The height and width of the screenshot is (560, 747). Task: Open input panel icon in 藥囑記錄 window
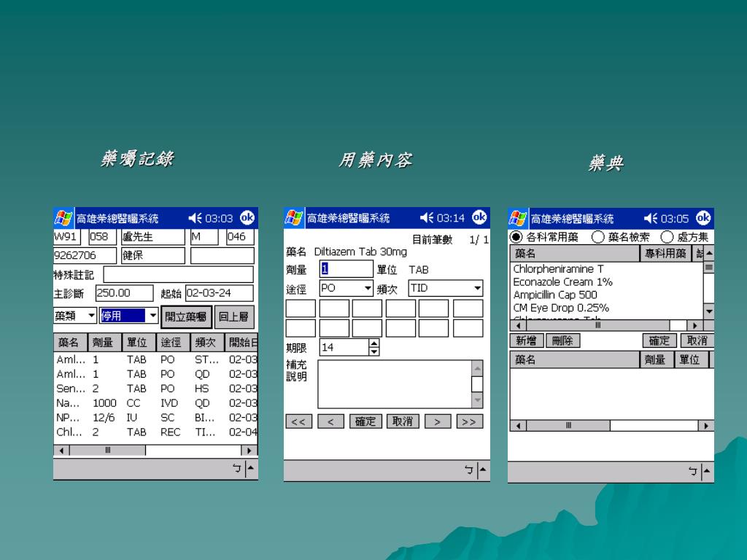tap(237, 469)
